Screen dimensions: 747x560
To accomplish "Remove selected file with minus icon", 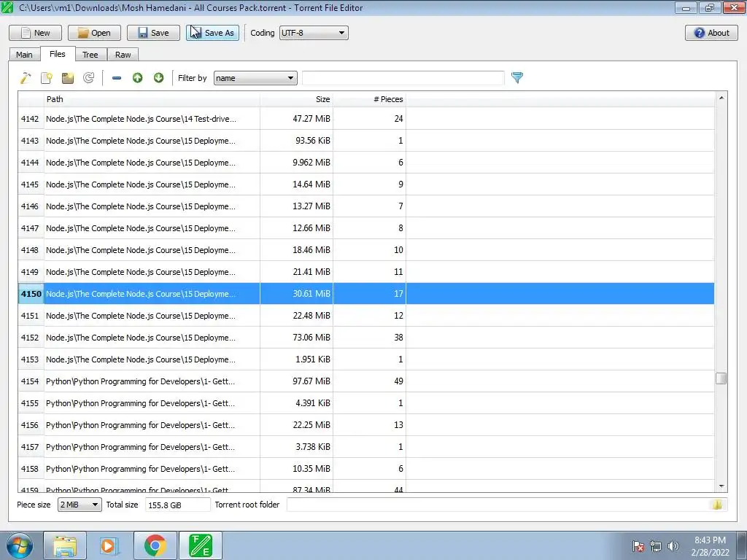I will tap(117, 77).
